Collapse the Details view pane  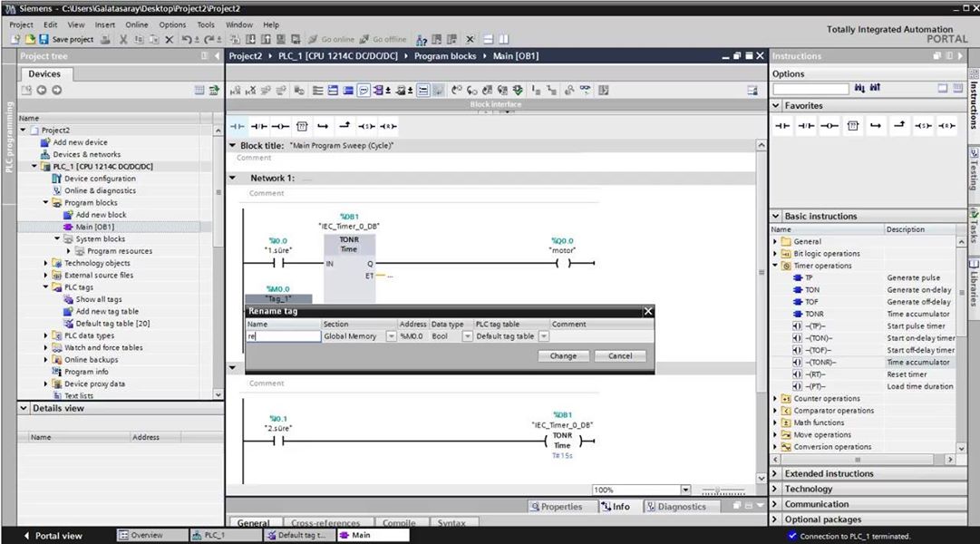coord(24,408)
